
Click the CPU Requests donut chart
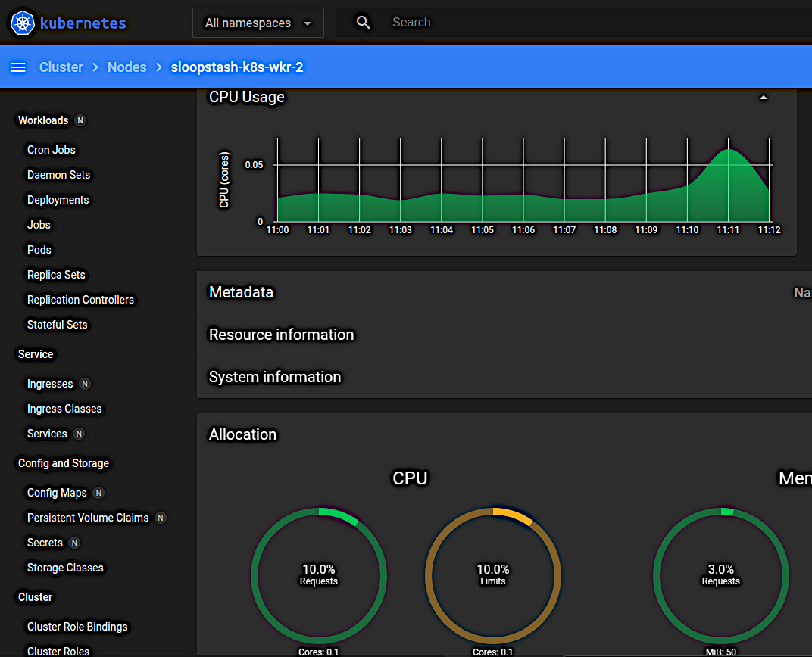tap(319, 575)
